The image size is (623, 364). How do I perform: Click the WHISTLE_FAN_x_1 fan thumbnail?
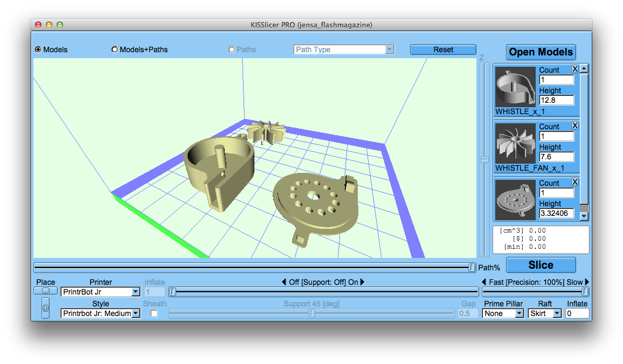coord(514,143)
